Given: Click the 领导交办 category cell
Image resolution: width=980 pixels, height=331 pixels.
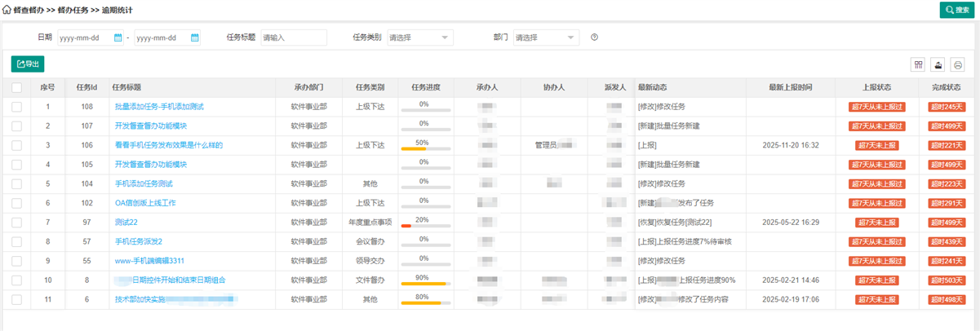Looking at the screenshot, I should 370,260.
